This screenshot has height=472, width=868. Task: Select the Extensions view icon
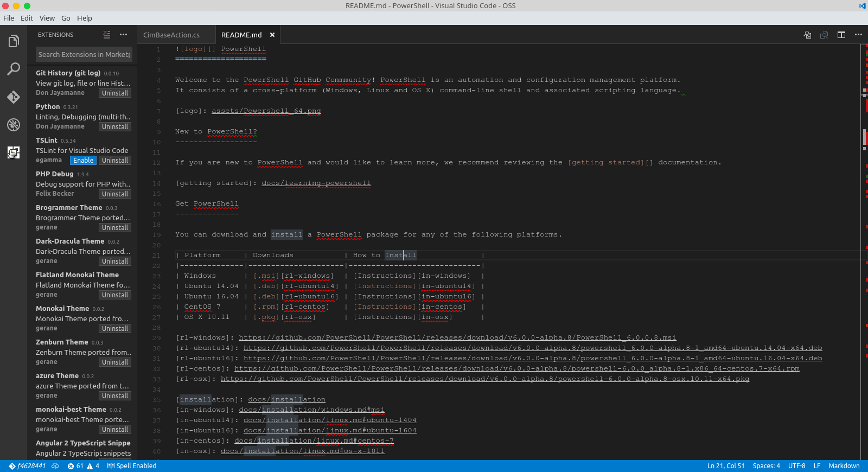pos(14,152)
